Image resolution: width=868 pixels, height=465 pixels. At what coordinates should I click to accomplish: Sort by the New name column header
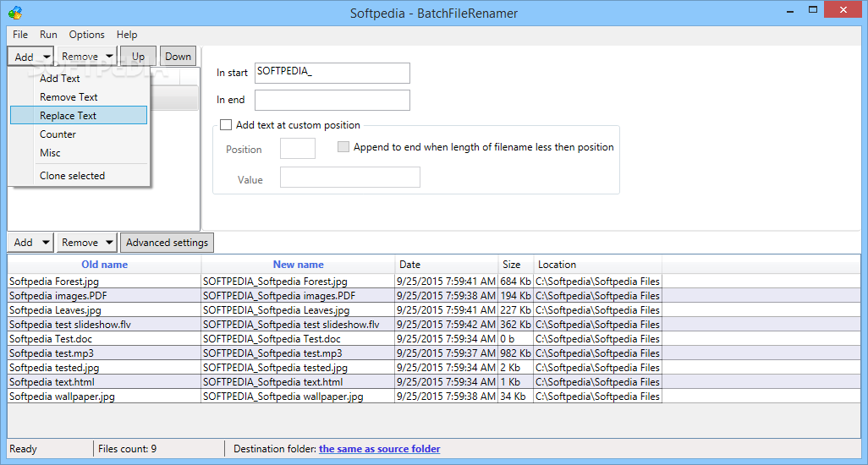point(298,265)
